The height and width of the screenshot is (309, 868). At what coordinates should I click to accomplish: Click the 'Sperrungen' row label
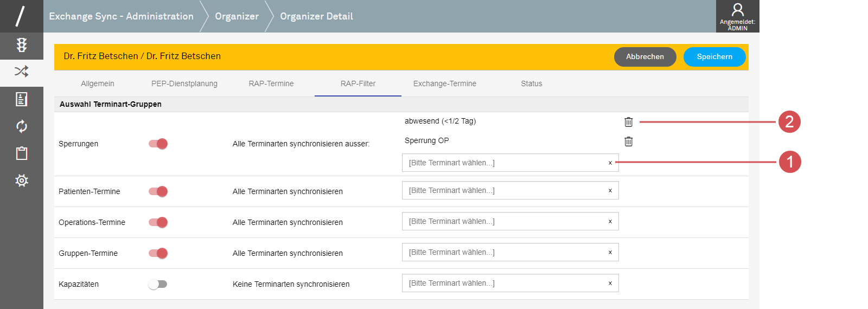tap(79, 144)
